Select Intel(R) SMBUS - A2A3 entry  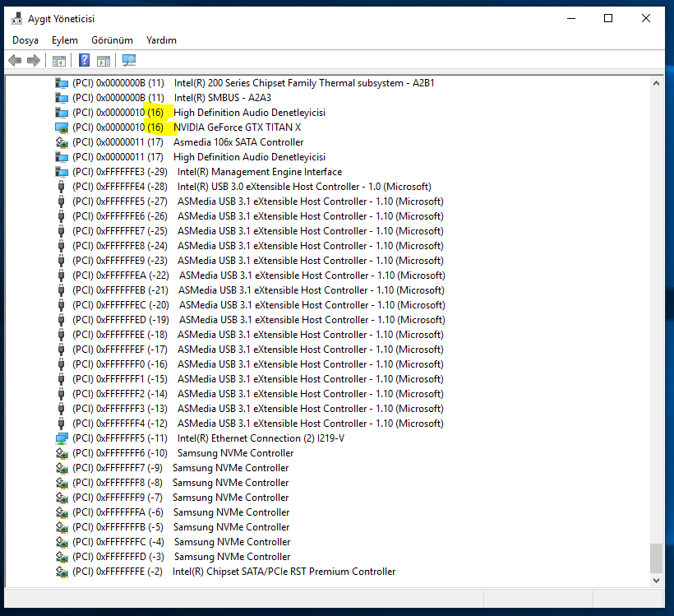point(172,98)
